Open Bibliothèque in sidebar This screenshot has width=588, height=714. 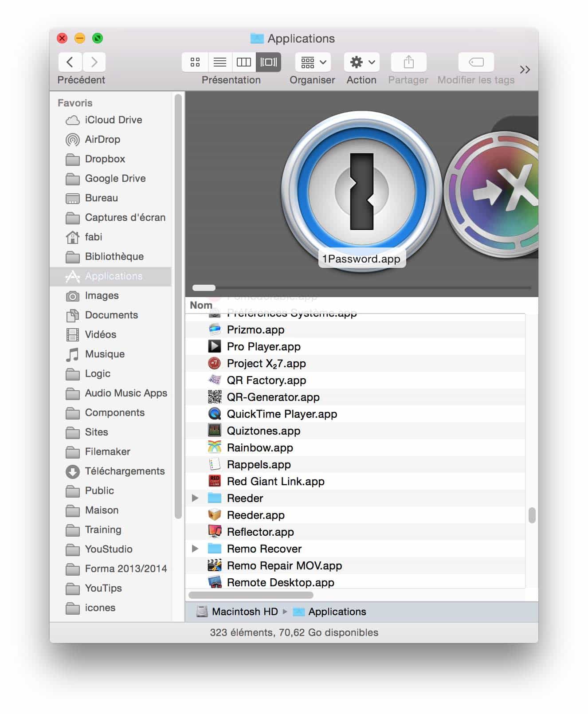point(111,256)
